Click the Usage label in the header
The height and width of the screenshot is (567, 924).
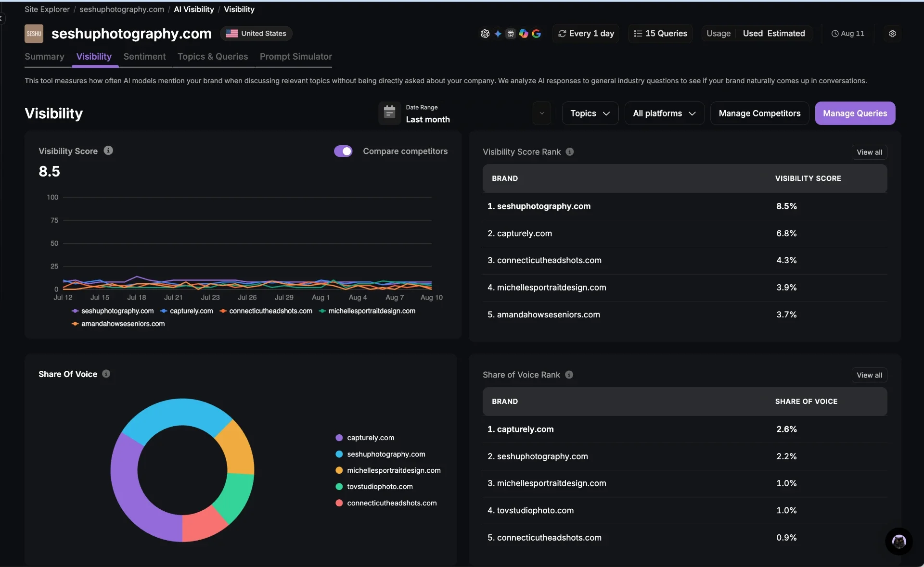coord(719,34)
